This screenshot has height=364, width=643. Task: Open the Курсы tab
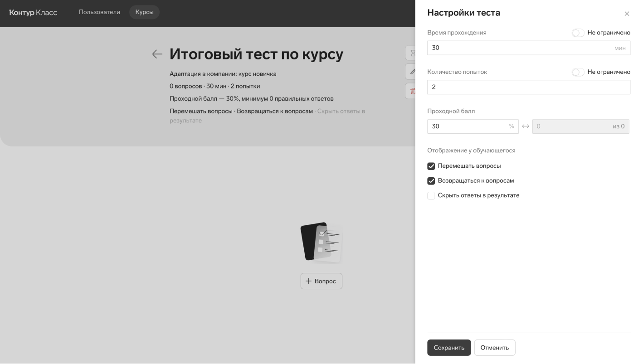[144, 12]
